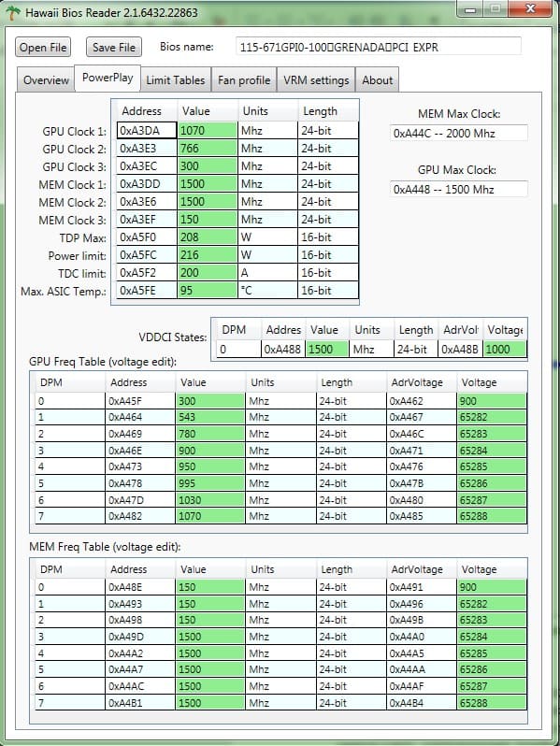This screenshot has width=560, height=746.
Task: Click Length header in MEM Freq Table
Action: coord(351,569)
